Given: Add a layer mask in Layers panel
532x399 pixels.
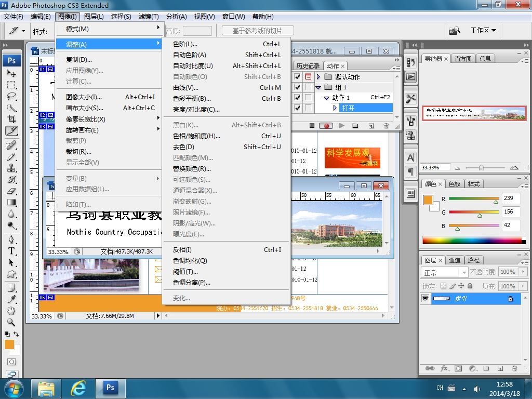Looking at the screenshot, I should 458,368.
